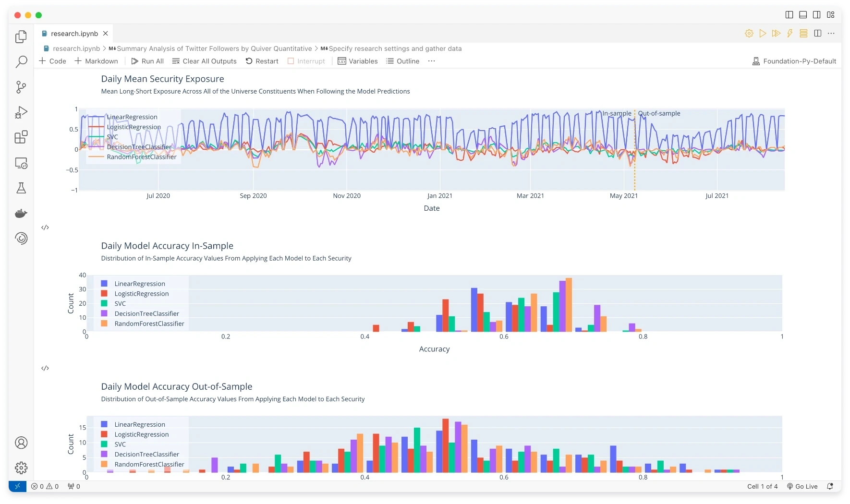The height and width of the screenshot is (504, 850).
Task: Select the research.ipynb editor tab
Action: coord(75,34)
